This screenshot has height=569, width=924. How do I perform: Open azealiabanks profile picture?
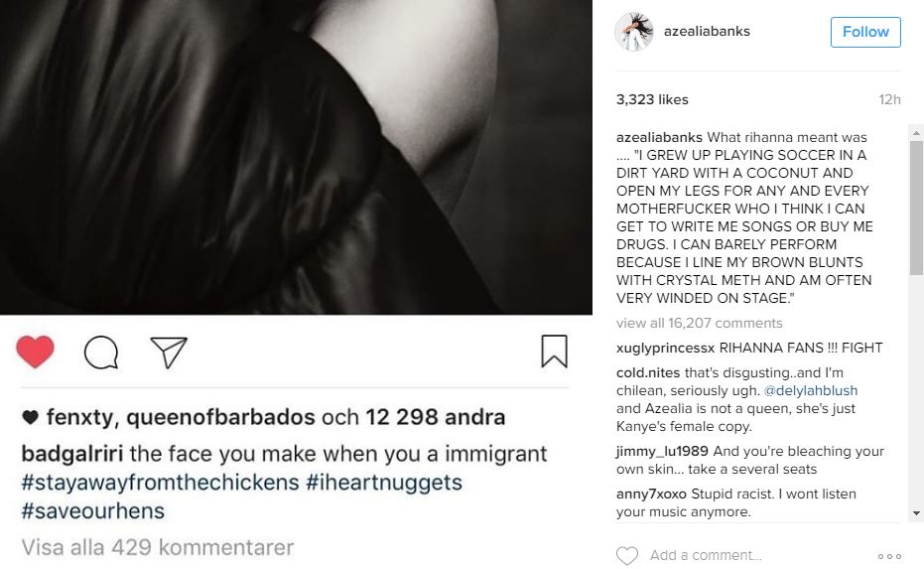click(634, 32)
